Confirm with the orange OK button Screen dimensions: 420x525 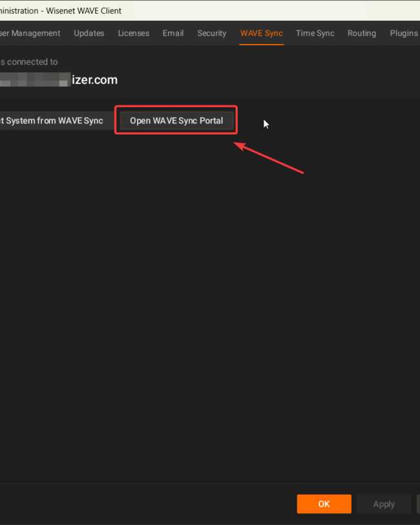(324, 504)
